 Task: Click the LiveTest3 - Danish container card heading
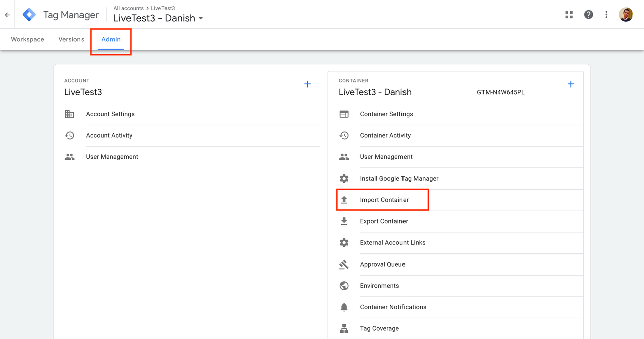click(375, 92)
